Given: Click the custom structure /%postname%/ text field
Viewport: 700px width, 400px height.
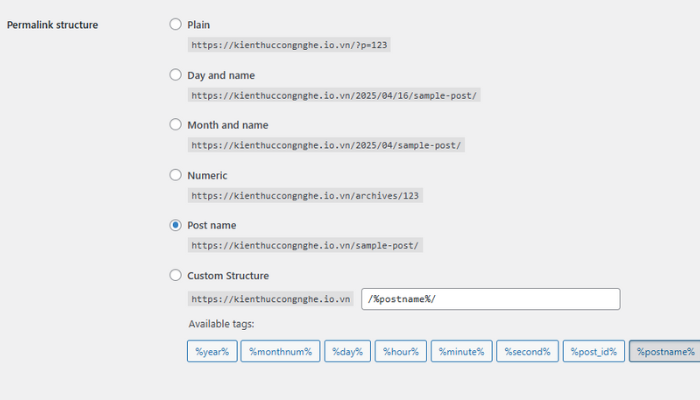Looking at the screenshot, I should (490, 299).
